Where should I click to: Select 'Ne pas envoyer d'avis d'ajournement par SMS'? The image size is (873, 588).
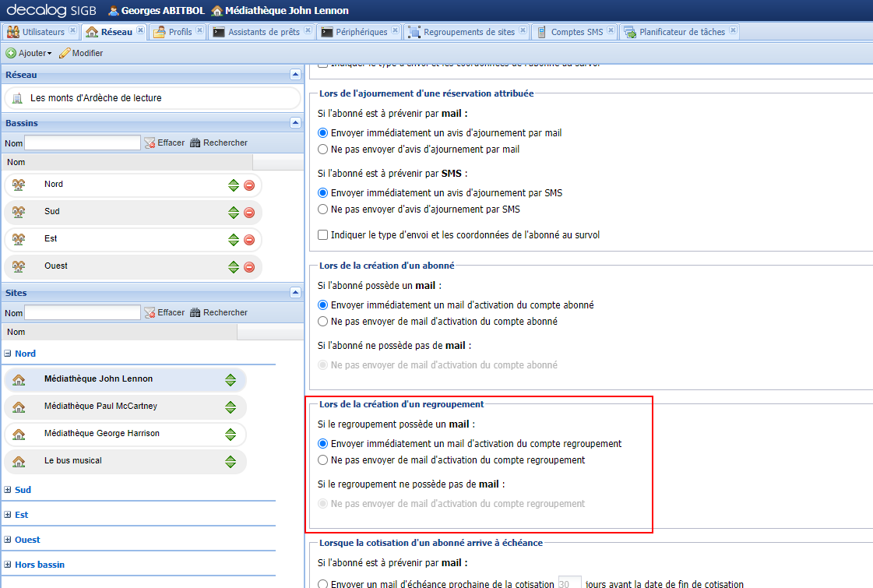pos(322,209)
